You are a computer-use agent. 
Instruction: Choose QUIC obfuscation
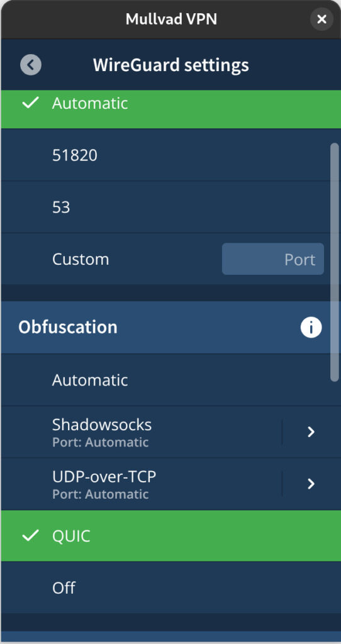[x=170, y=536]
